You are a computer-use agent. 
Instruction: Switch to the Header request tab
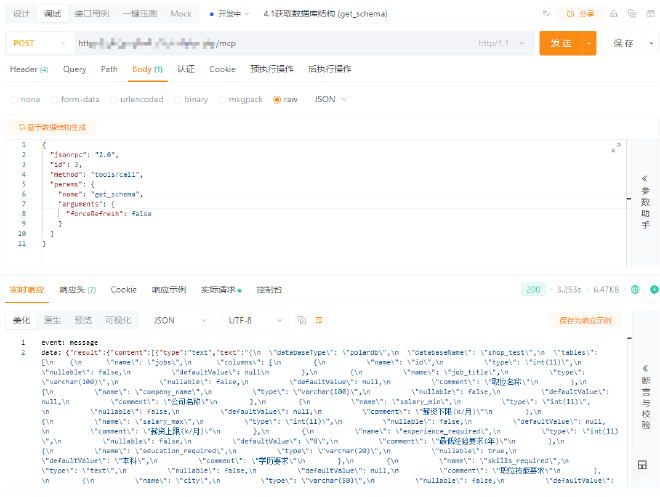click(28, 69)
